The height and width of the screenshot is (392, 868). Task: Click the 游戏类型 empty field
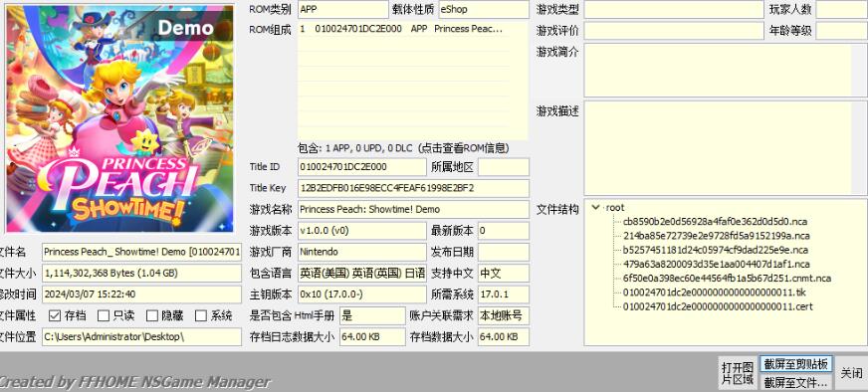(674, 9)
